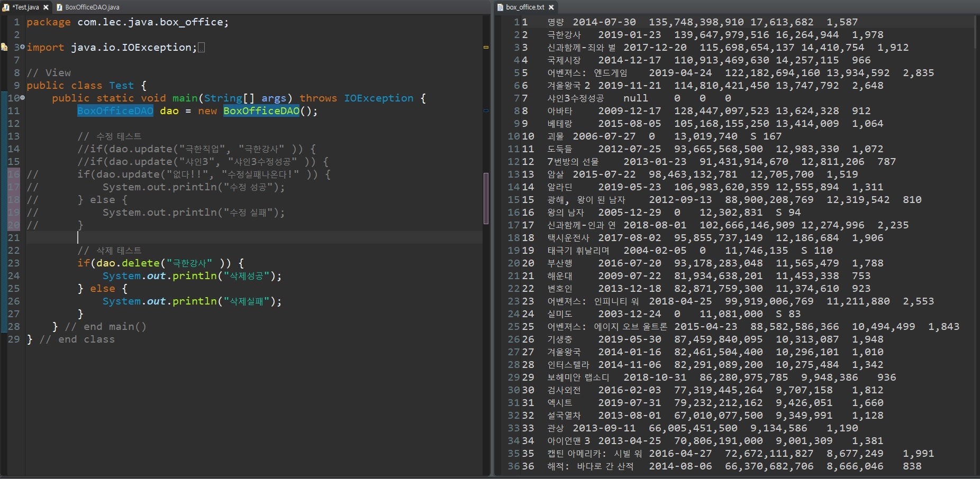Collapse the main method fold on line 10
The height and width of the screenshot is (479, 980).
click(x=22, y=98)
